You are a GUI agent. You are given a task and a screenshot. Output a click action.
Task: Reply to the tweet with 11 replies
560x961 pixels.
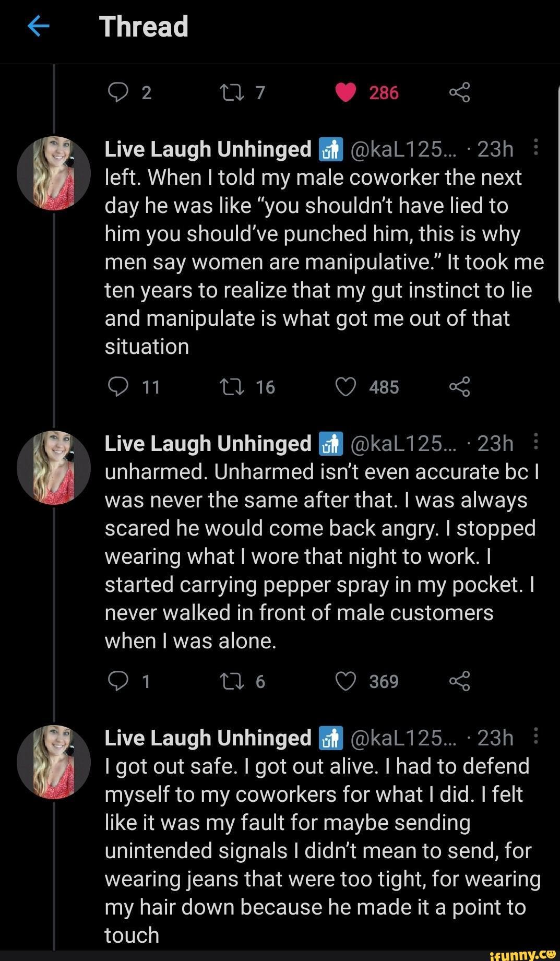(118, 387)
